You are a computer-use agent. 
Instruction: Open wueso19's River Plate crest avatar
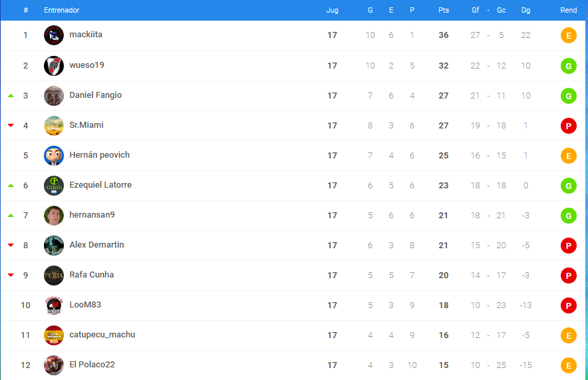pos(54,66)
